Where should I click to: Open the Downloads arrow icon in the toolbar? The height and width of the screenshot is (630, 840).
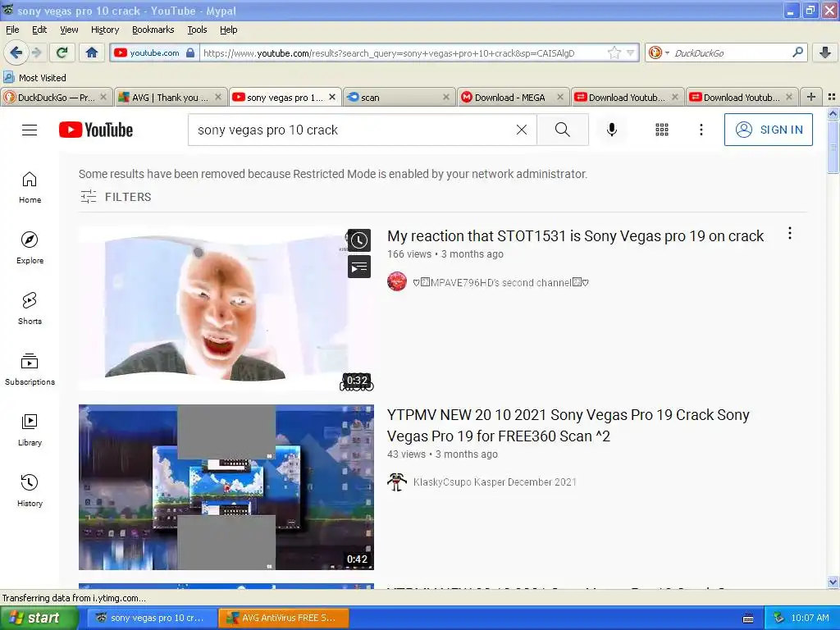pos(824,52)
